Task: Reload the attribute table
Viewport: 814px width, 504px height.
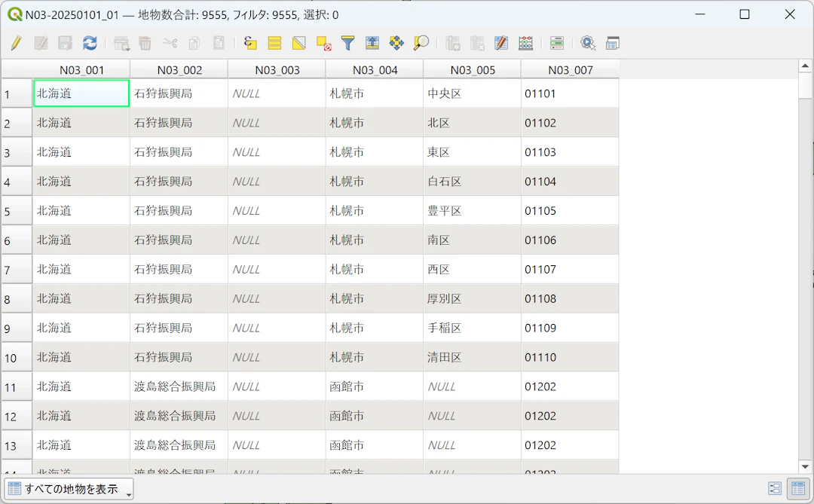Action: point(90,43)
